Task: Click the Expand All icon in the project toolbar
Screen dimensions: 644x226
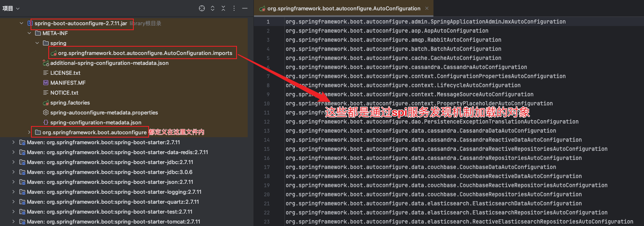Action: [x=213, y=8]
